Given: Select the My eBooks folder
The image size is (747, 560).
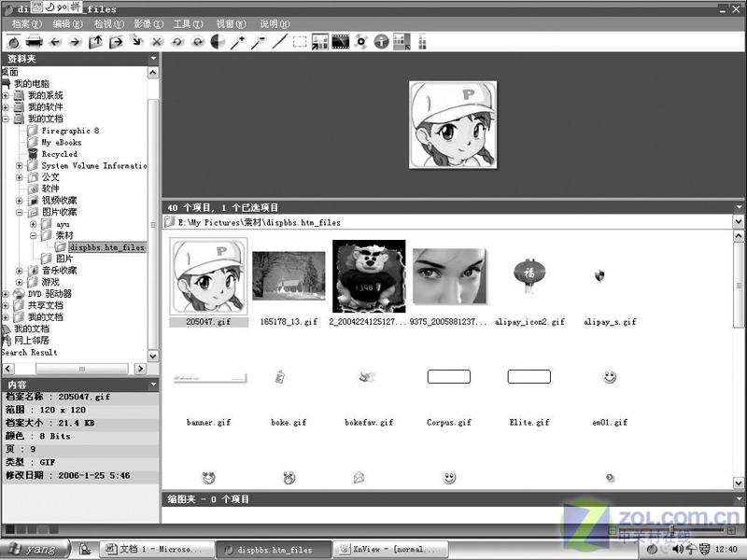Looking at the screenshot, I should point(61,143).
